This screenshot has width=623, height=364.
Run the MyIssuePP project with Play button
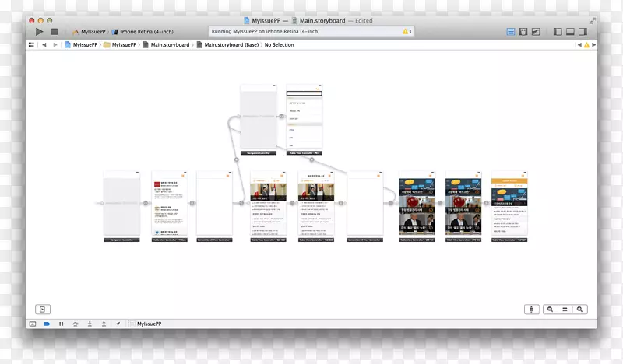[39, 32]
